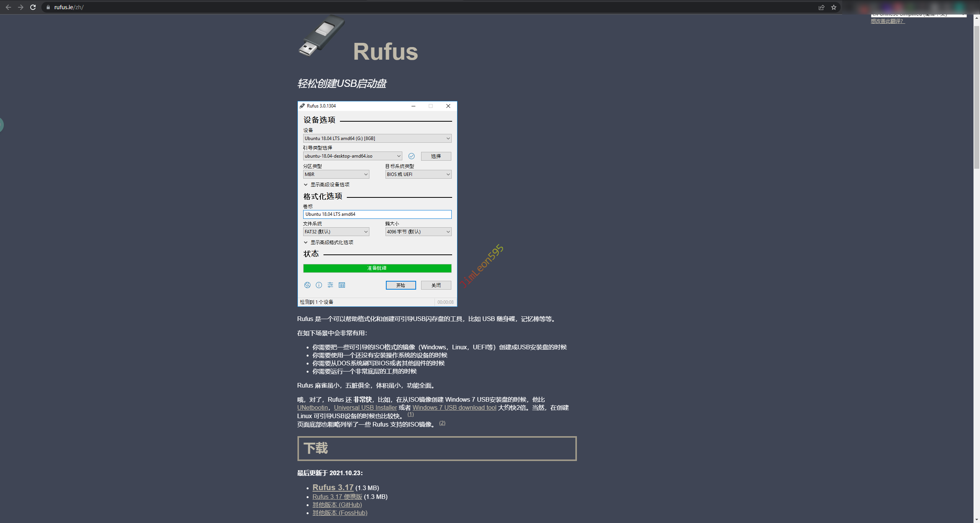Bookmark this page with star icon
The width and height of the screenshot is (980, 523).
833,7
